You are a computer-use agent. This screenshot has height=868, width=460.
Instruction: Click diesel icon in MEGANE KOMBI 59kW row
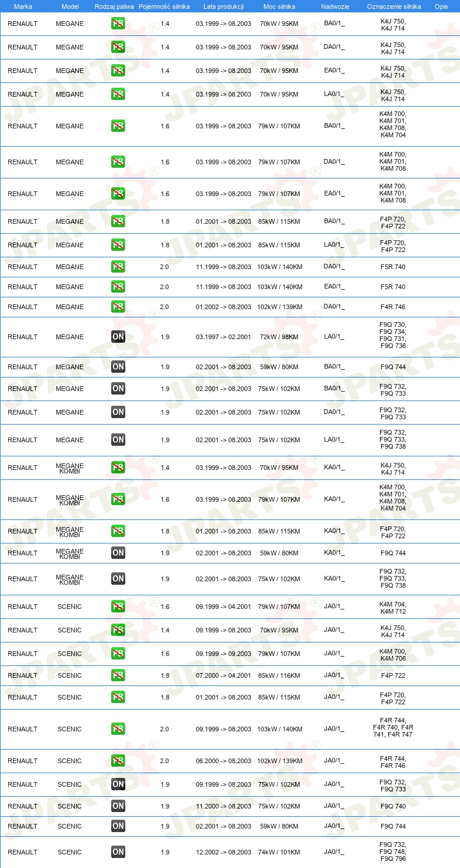118,553
